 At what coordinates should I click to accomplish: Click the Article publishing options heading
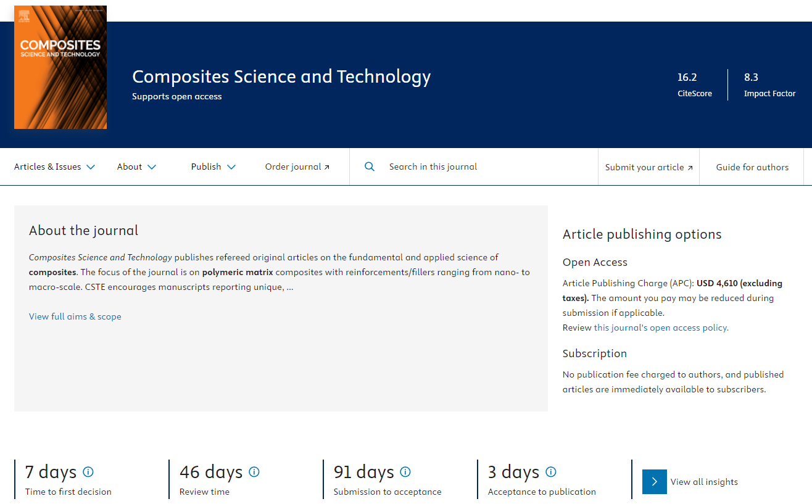click(642, 234)
